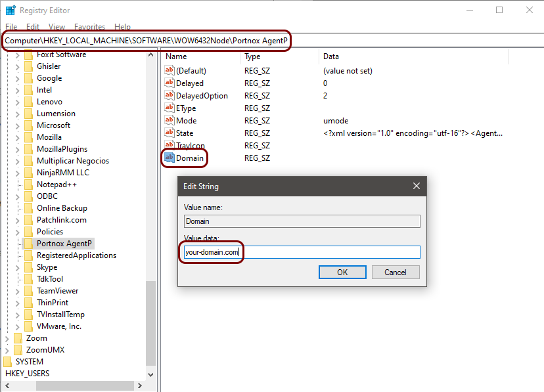Image resolution: width=544 pixels, height=392 pixels.
Task: Expand the Microsoft registry key
Action: [x=18, y=125]
